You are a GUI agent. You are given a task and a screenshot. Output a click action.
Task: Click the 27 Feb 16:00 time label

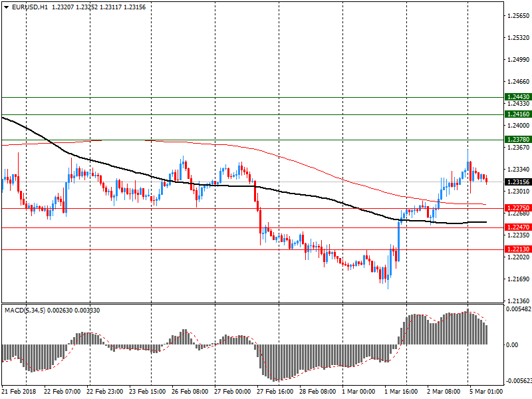click(275, 392)
